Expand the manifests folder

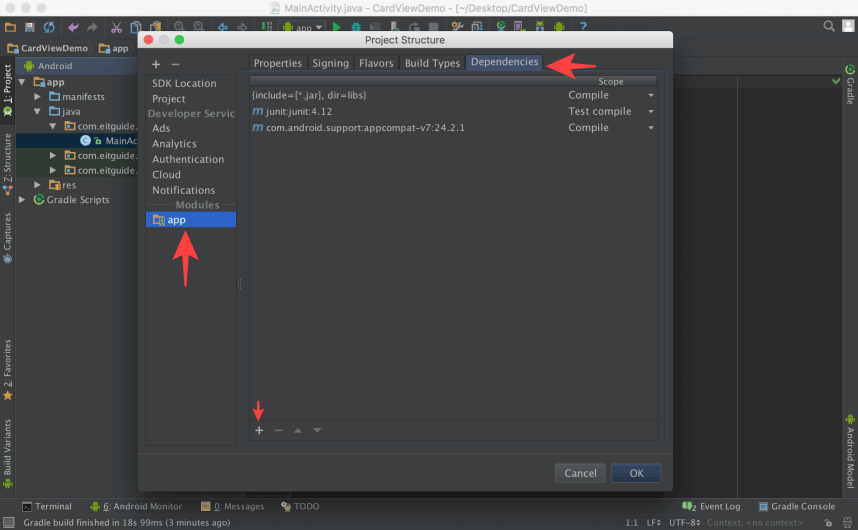pos(37,97)
